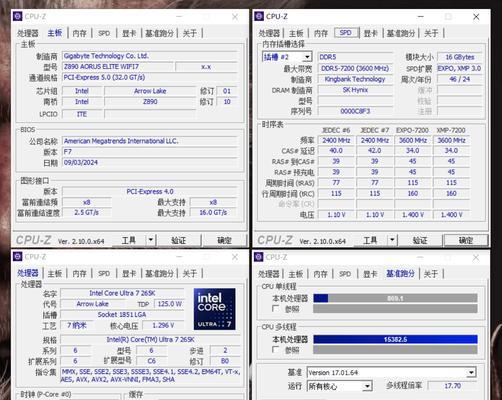This screenshot has height=400, width=502.
Task: Open the 基准 Version 17.01.64 dropdown
Action: click(x=471, y=372)
